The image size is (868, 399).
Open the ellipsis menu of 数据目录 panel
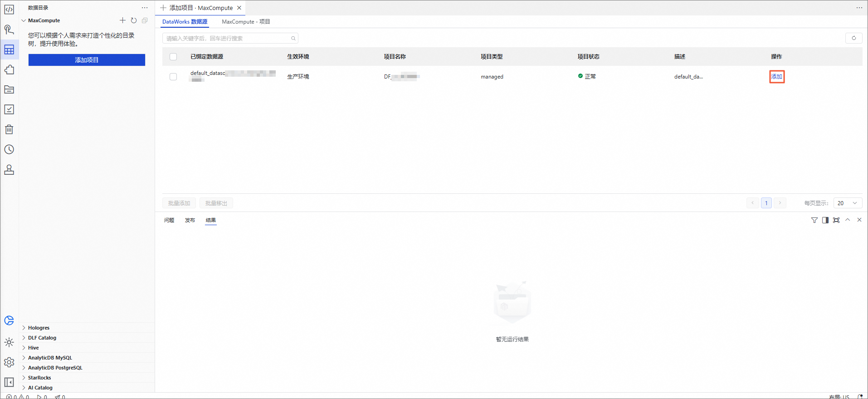[x=145, y=8]
